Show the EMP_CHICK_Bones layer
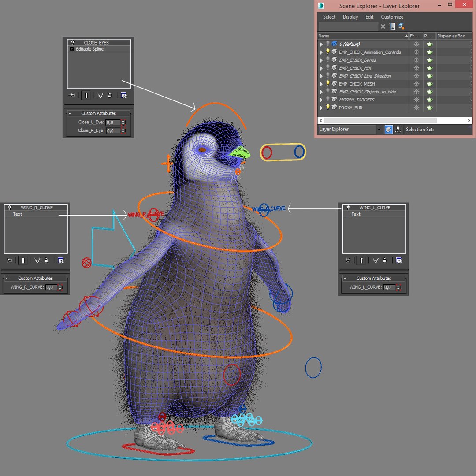This screenshot has width=476, height=476. coord(328,59)
